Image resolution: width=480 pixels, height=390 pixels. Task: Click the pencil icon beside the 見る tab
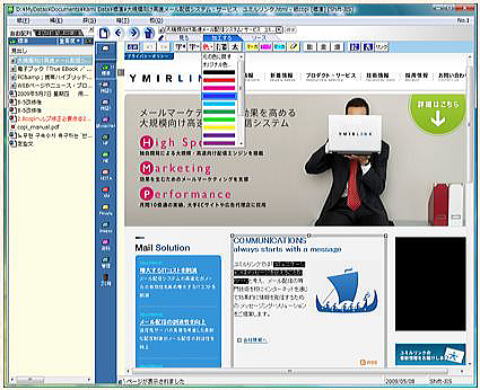[162, 38]
